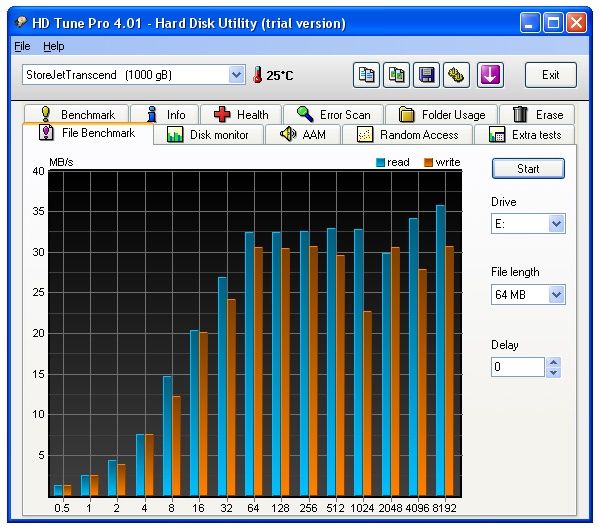This screenshot has height=530, width=599.
Task: Open the Disk monitor tab
Action: (x=208, y=135)
